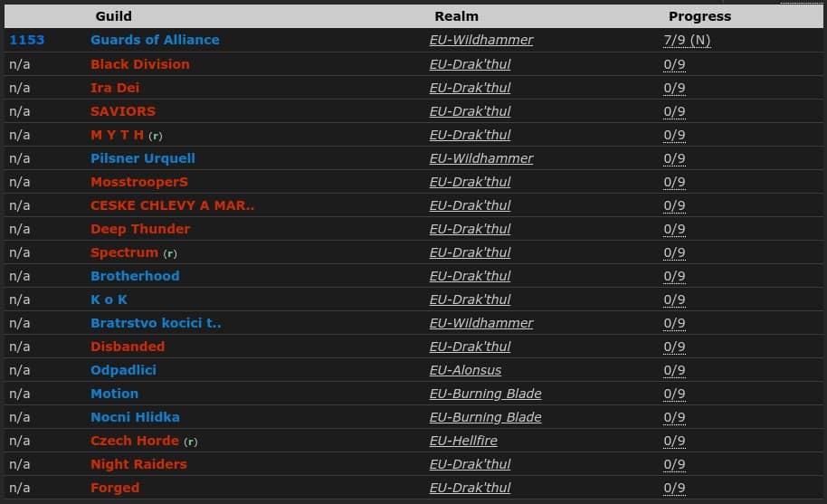
Task: Open the Night Raiders guild page
Action: click(138, 464)
